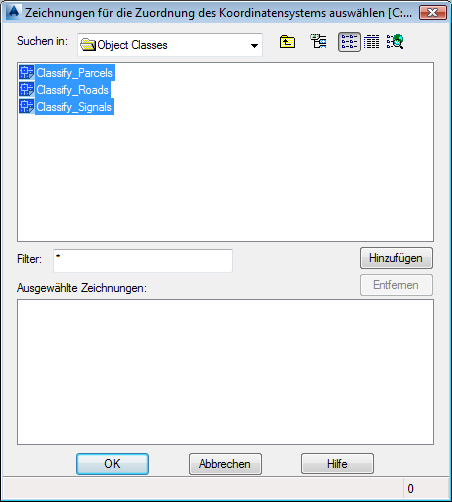452x502 pixels.
Task: Switch to details view icon
Action: (x=371, y=42)
